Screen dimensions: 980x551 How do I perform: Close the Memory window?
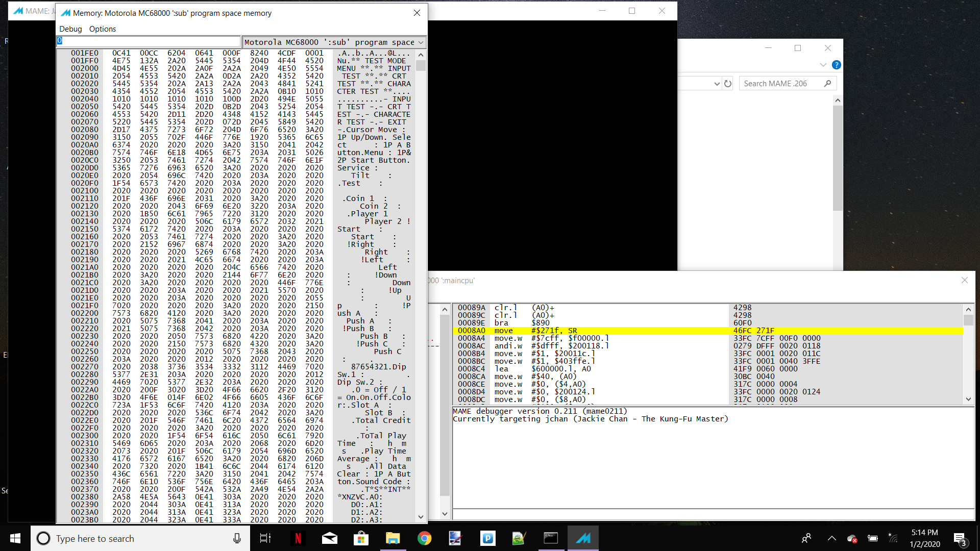[417, 13]
